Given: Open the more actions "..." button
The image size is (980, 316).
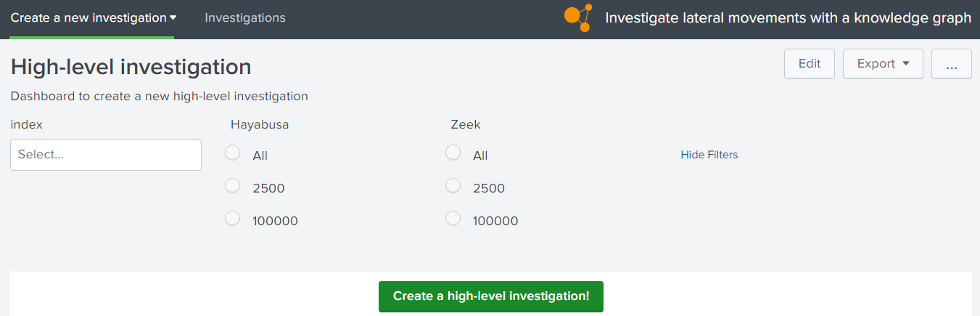Looking at the screenshot, I should [x=951, y=64].
